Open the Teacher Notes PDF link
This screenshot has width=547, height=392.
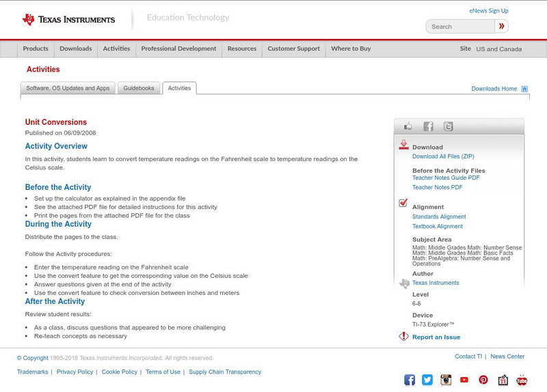tap(437, 187)
